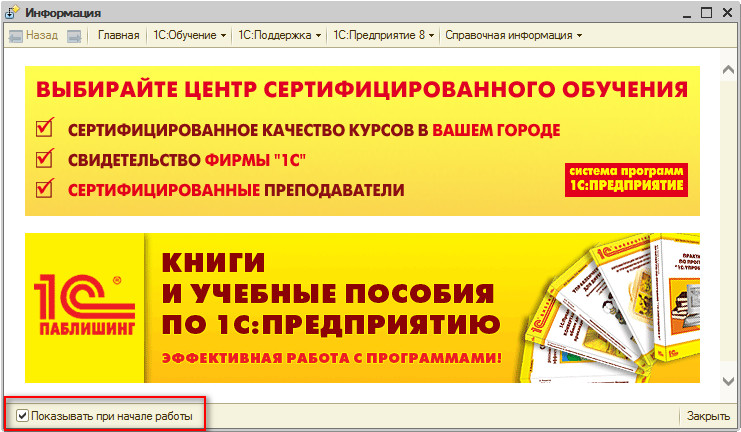
Task: Click the 1С Паблишинг logo
Action: click(85, 305)
